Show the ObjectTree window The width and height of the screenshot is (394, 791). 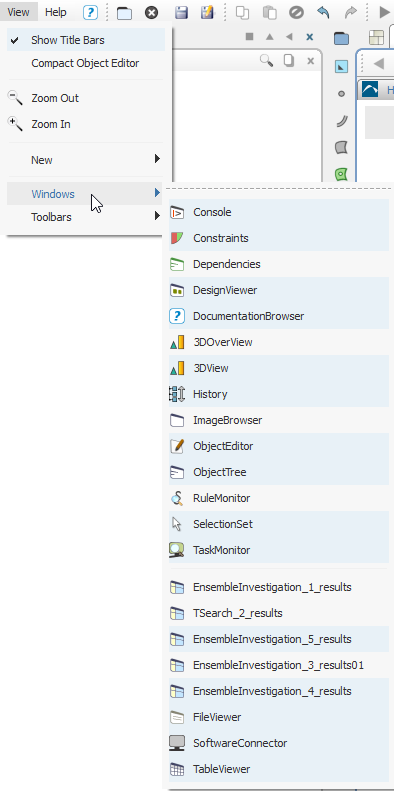coord(278,473)
